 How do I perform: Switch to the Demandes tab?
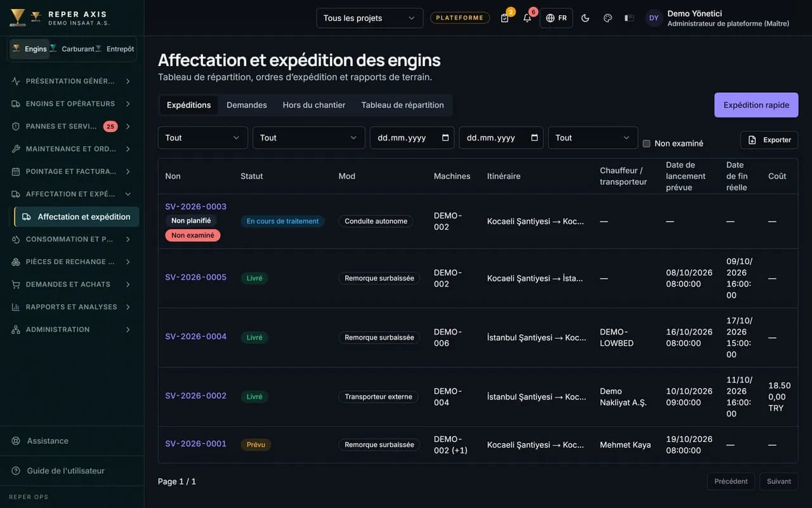[247, 105]
